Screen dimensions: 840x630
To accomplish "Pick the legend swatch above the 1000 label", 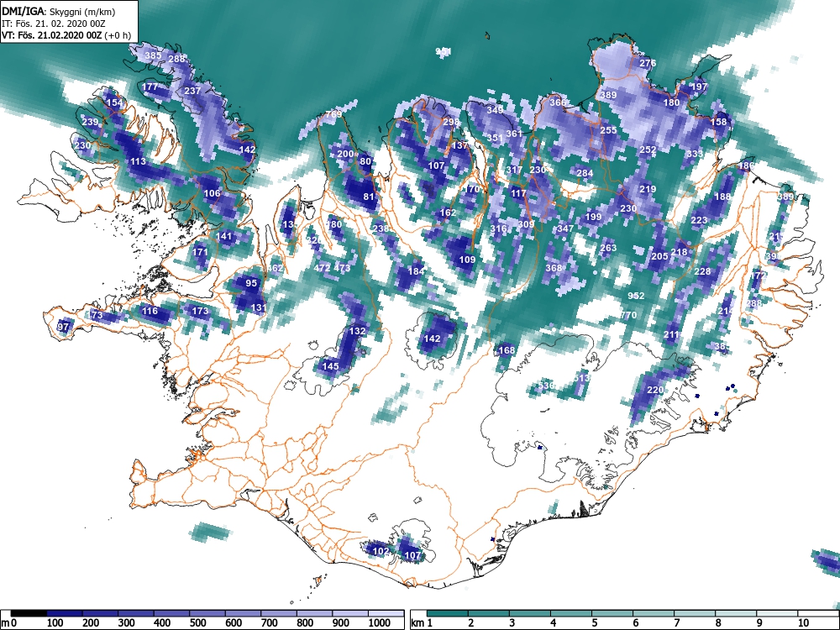I will tap(386, 613).
